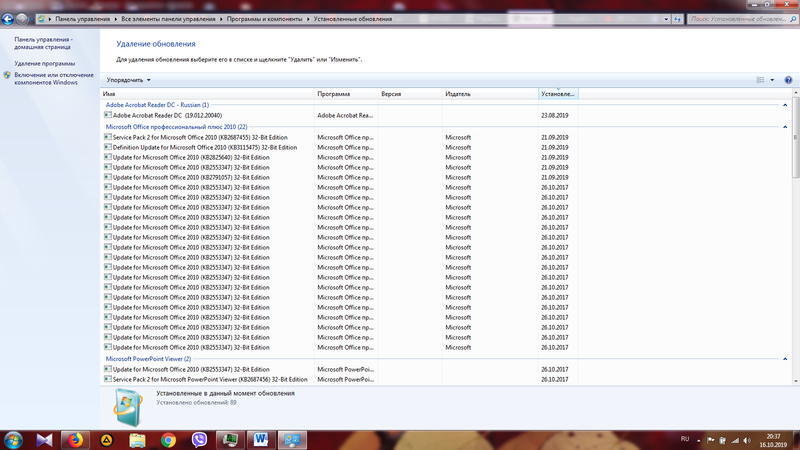Click the scrollbar down arrow
800x450 pixels.
click(795, 381)
